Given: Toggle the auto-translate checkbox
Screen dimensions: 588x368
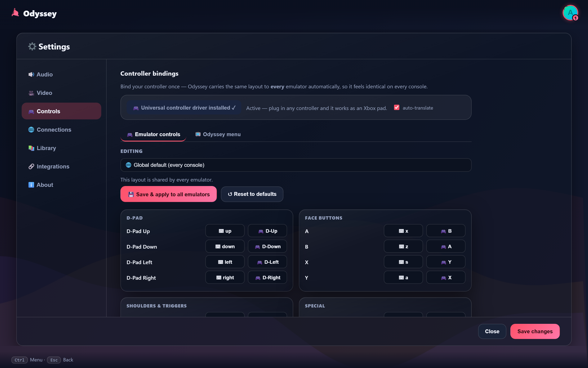Looking at the screenshot, I should pyautogui.click(x=396, y=108).
